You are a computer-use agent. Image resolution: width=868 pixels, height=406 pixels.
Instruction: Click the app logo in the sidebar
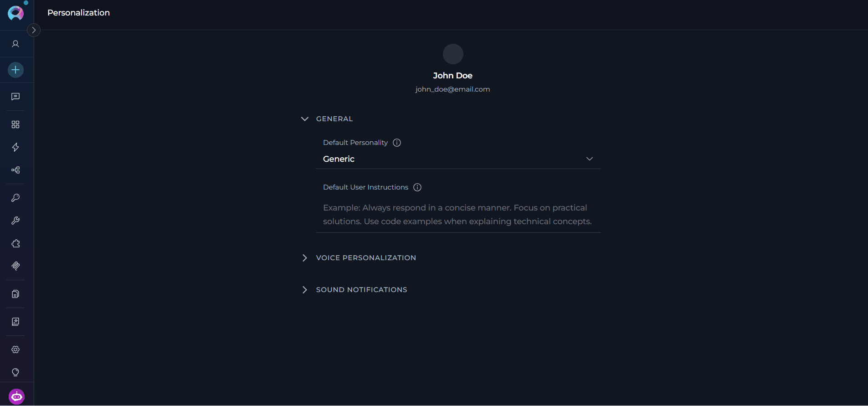pyautogui.click(x=15, y=13)
